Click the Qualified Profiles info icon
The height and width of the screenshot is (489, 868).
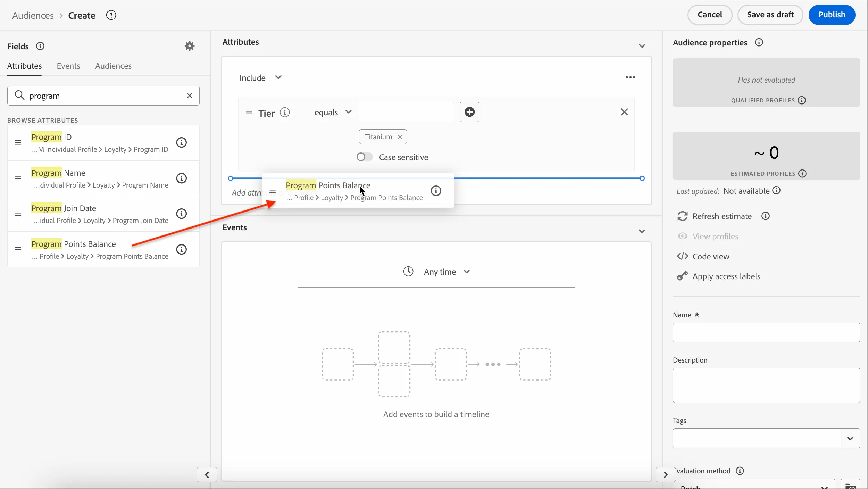[802, 100]
